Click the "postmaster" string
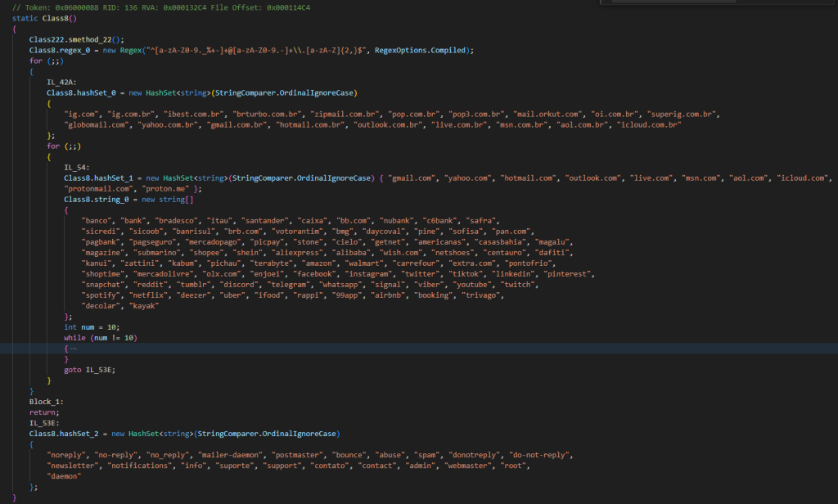The image size is (838, 504). click(x=298, y=455)
